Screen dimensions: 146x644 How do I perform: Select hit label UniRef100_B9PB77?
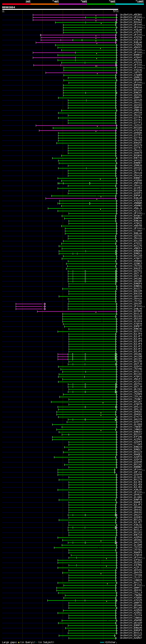point(131,326)
